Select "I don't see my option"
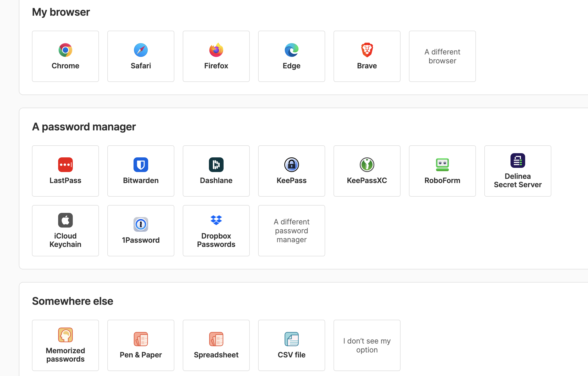 pos(367,345)
